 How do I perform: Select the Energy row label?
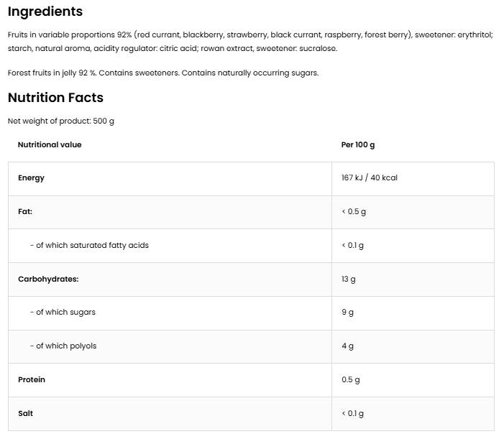[31, 178]
